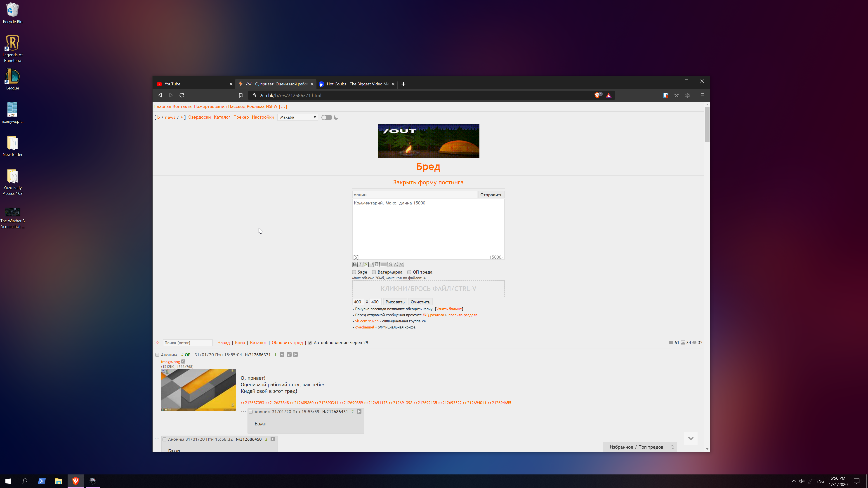Image resolution: width=868 pixels, height=488 pixels.
Task: Apply underline formatting in the post form
Action: coord(371,264)
